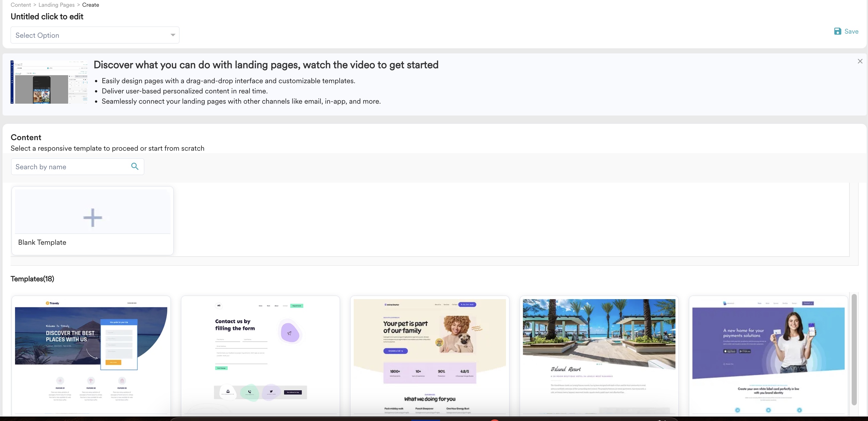
Task: Choose the Blank Template label
Action: [x=42, y=242]
